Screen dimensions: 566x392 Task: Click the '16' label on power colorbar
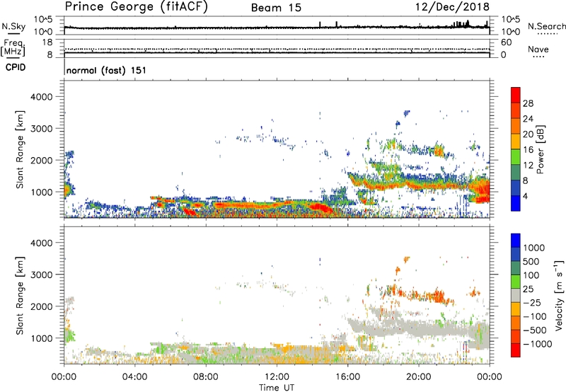pyautogui.click(x=528, y=150)
